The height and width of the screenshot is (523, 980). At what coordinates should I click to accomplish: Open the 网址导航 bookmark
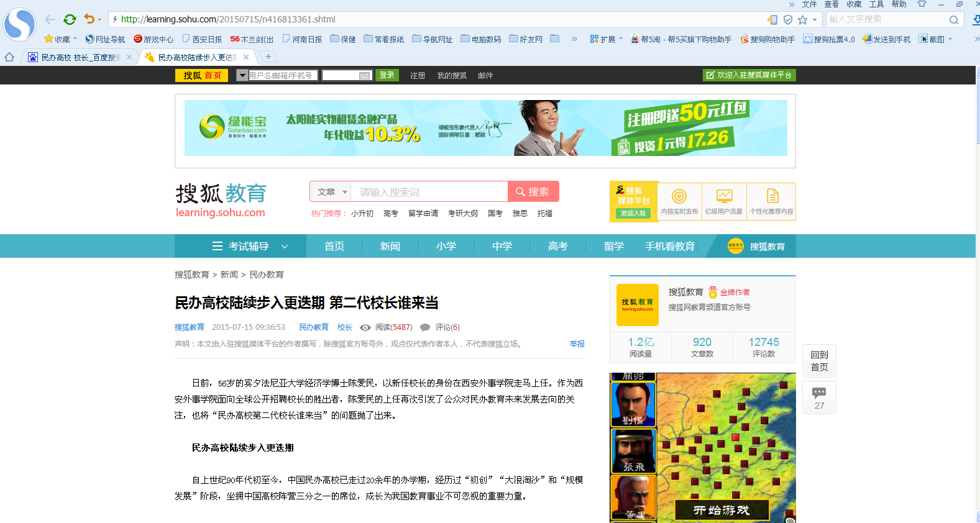coord(105,39)
